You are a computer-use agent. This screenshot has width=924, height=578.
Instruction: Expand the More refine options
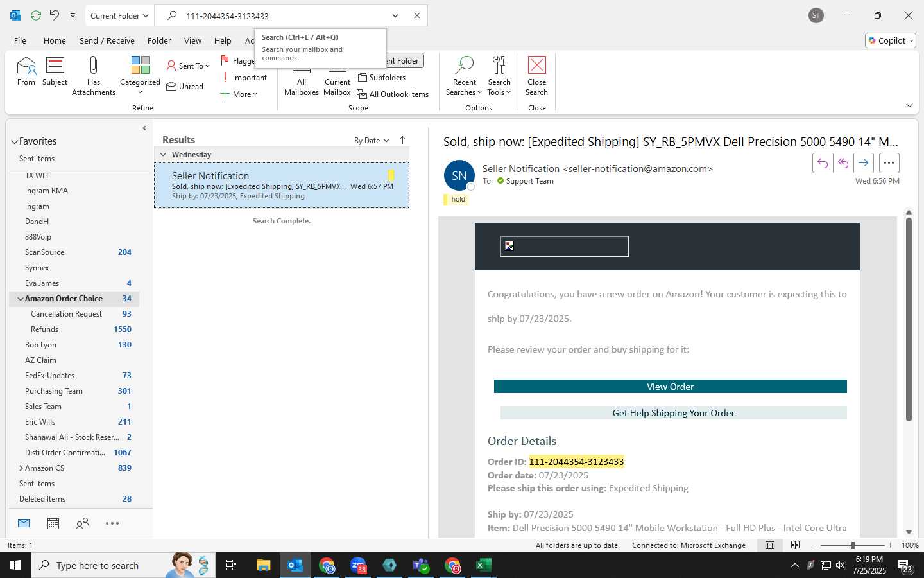click(239, 94)
